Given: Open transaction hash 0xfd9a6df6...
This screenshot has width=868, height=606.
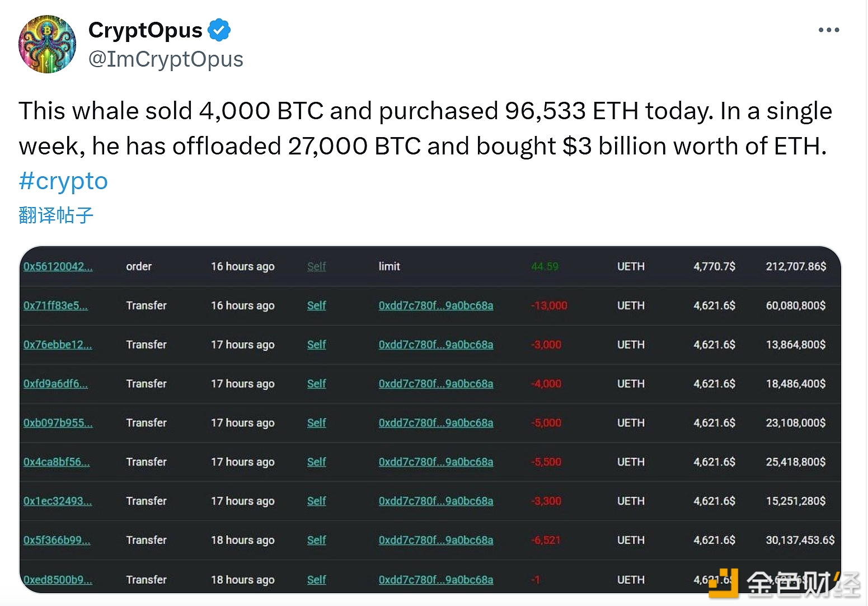Looking at the screenshot, I should pyautogui.click(x=55, y=384).
